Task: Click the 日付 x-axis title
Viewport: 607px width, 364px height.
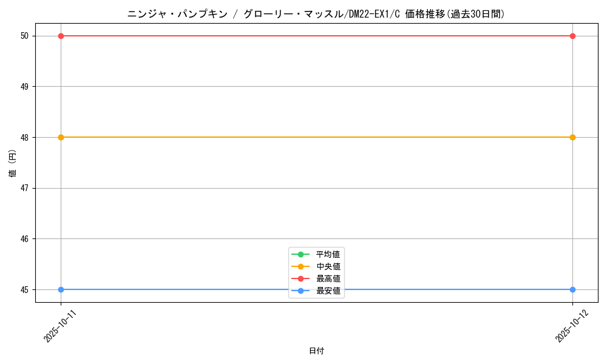Action: pos(316,351)
